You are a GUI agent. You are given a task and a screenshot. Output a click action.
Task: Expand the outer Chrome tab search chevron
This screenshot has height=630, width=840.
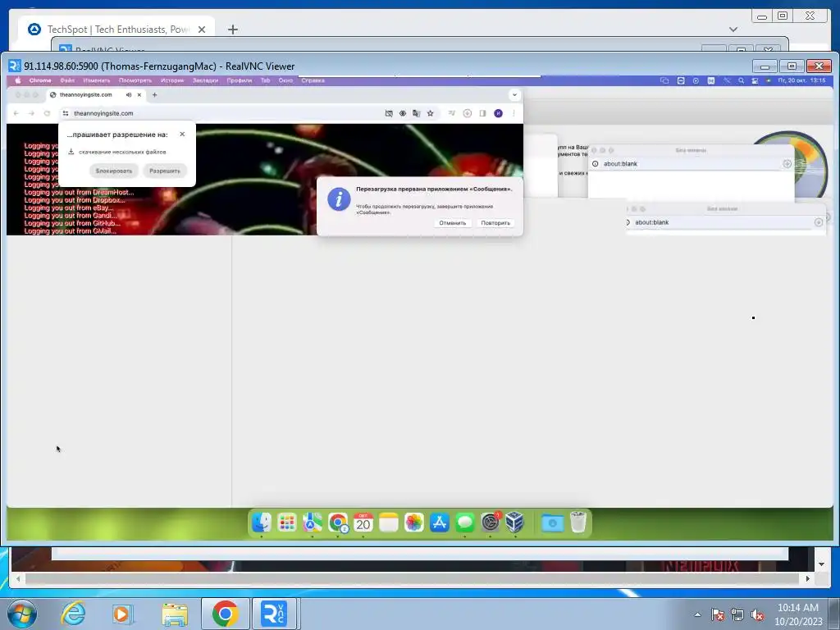[733, 30]
